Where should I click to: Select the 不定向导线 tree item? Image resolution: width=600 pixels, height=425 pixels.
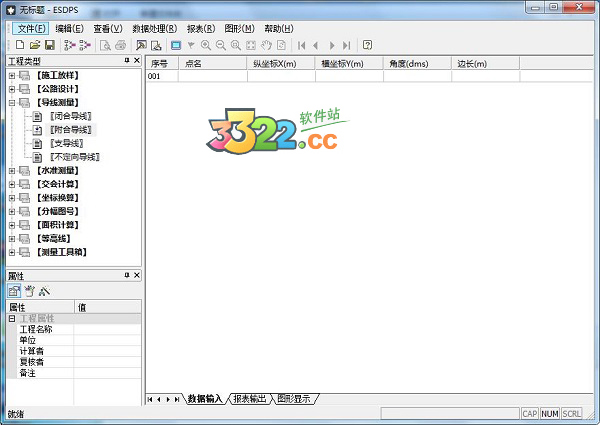[75, 157]
